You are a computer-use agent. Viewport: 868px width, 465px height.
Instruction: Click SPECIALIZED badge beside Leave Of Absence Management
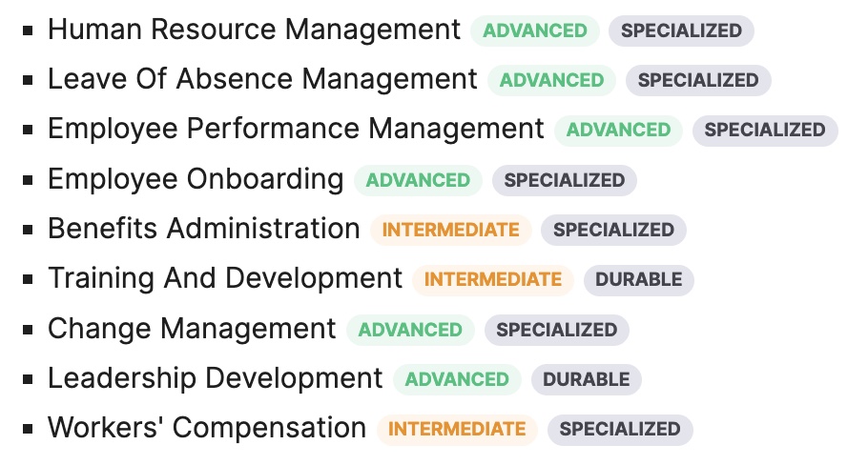(x=698, y=80)
